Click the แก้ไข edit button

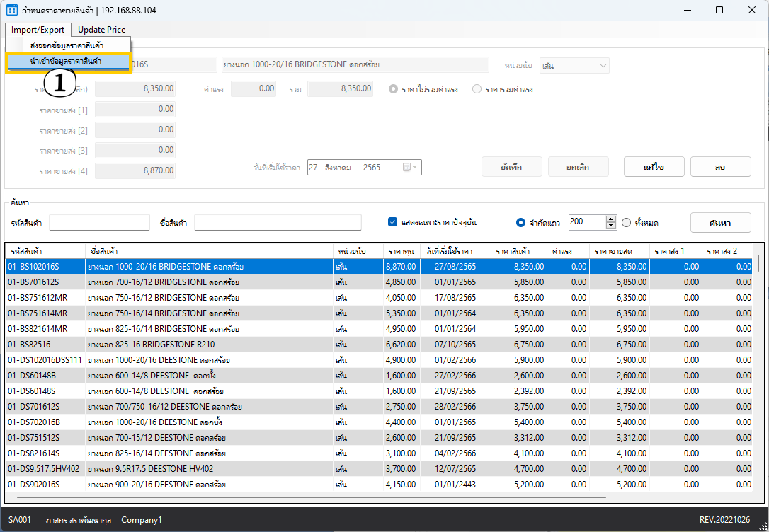click(653, 167)
